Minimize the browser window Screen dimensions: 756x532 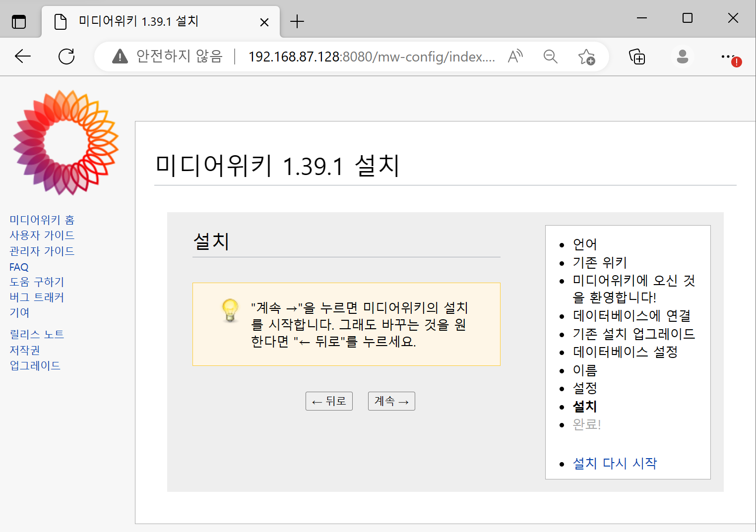(642, 18)
